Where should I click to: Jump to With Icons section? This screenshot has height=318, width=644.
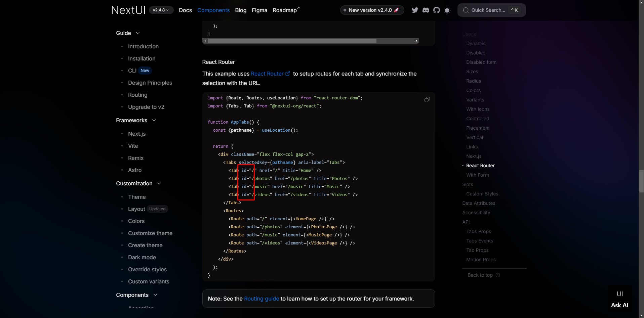pos(478,109)
